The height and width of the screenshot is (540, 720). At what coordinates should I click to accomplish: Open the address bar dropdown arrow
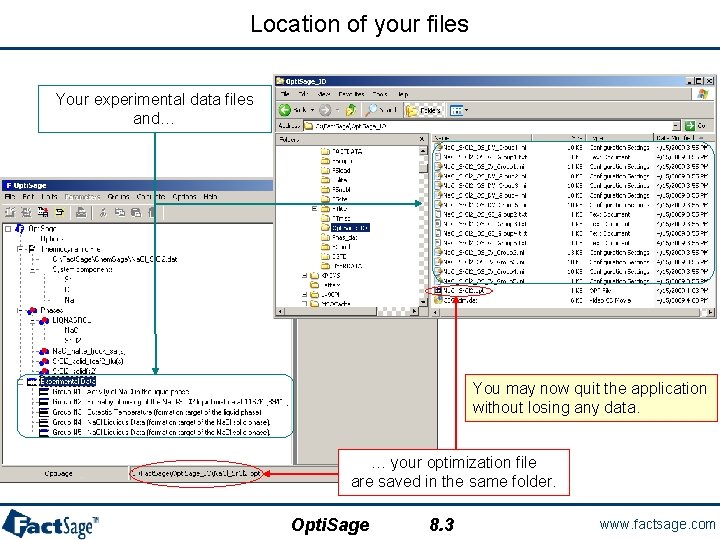click(x=676, y=125)
